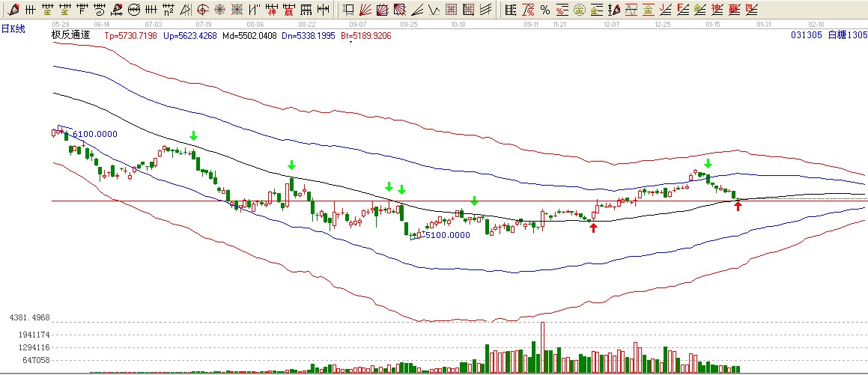Click the 极反通道 indicator name
This screenshot has width=868, height=375.
click(x=70, y=35)
